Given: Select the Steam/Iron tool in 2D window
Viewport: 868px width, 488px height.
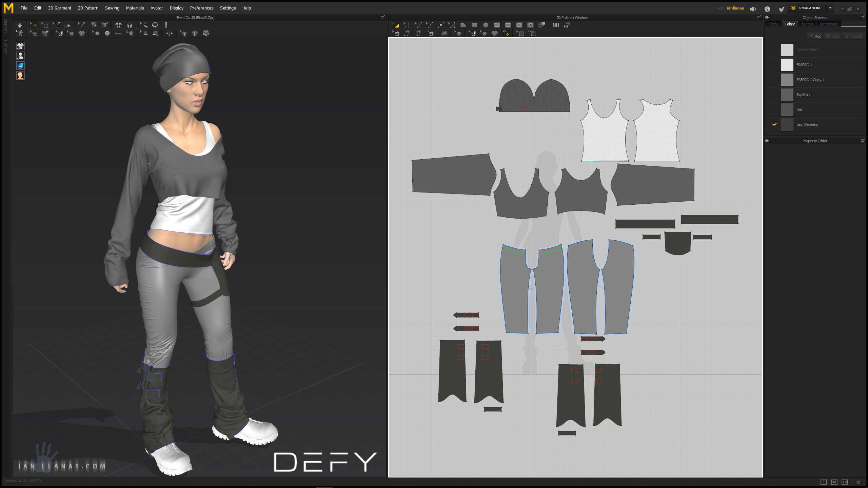Looking at the screenshot, I should (443, 33).
